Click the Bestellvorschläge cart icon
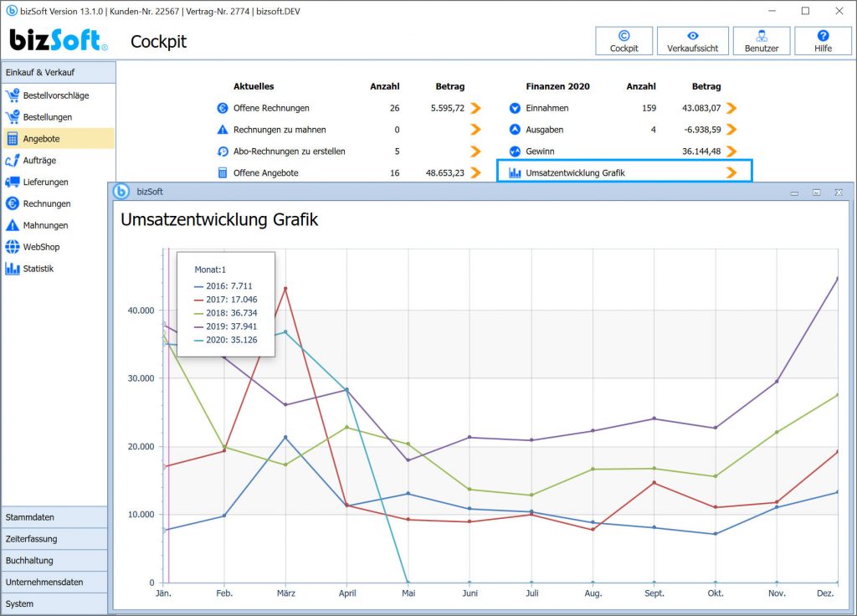 [12, 95]
